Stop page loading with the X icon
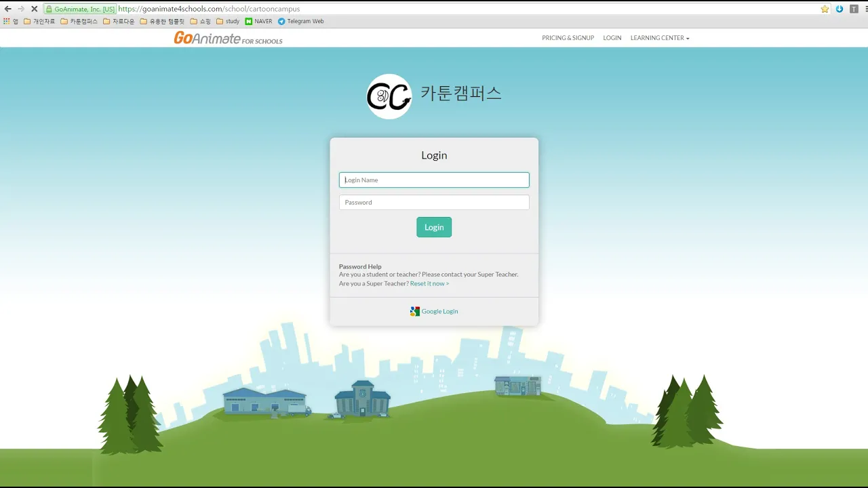This screenshot has width=868, height=488. [x=34, y=9]
